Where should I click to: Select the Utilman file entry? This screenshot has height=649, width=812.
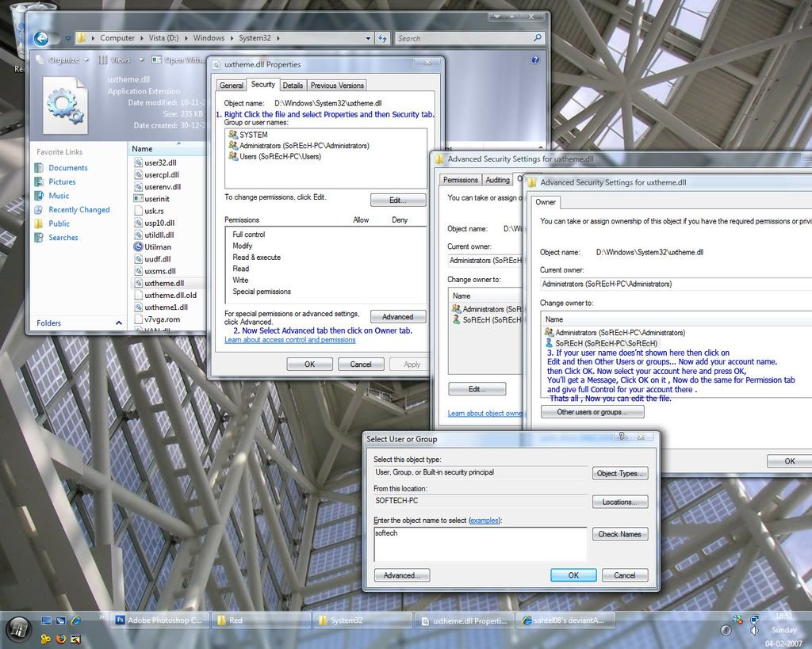pyautogui.click(x=158, y=247)
